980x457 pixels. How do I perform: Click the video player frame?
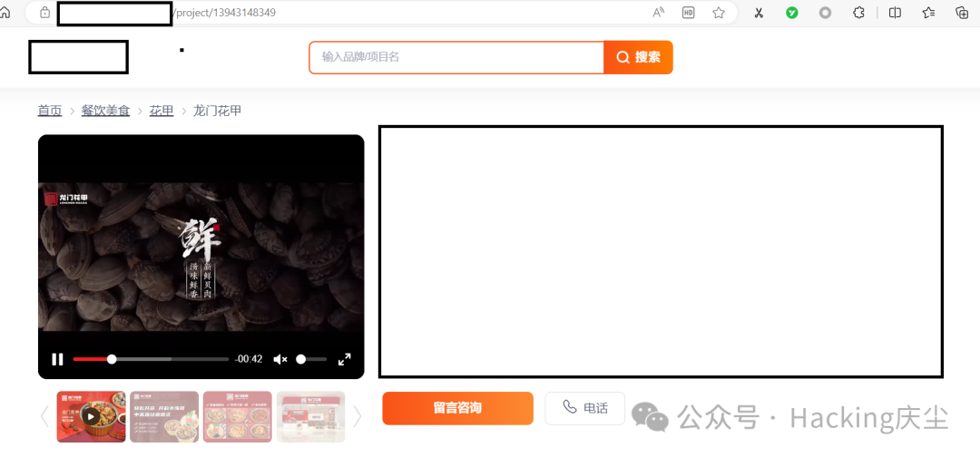coord(201,257)
